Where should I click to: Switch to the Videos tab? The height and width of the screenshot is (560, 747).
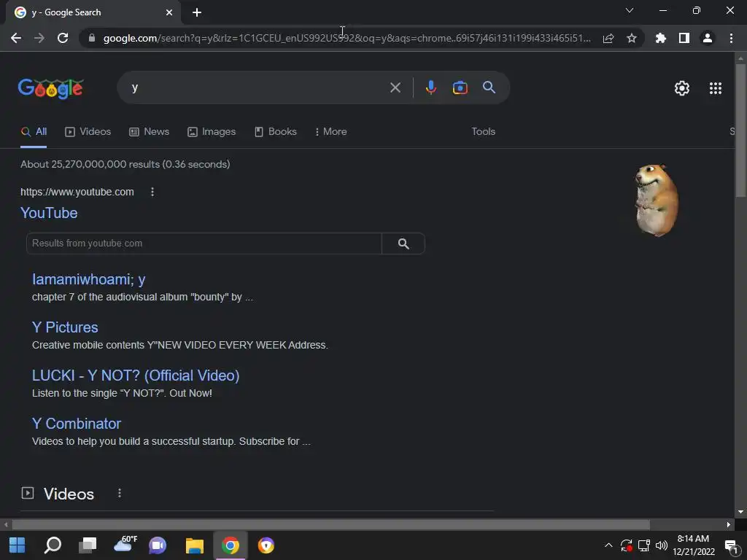88,132
